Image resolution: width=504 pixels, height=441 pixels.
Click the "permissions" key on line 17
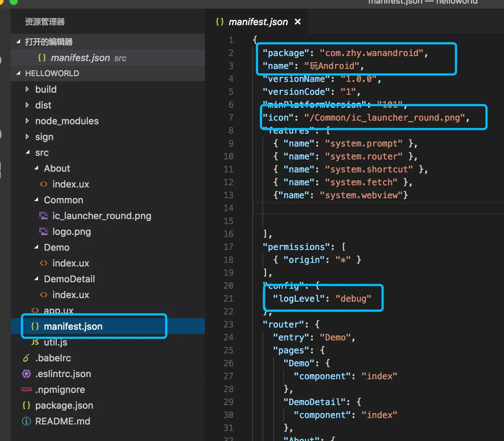(296, 247)
